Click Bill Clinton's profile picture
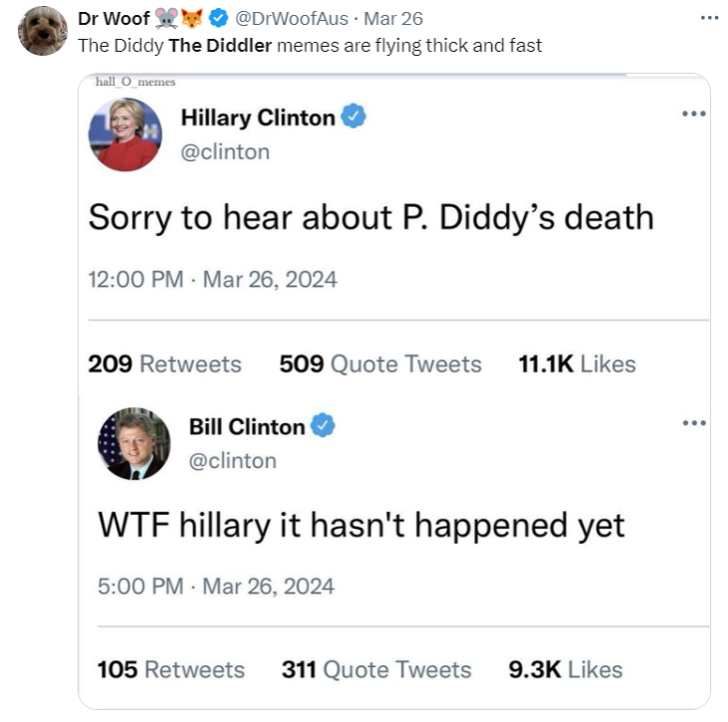This screenshot has width=728, height=722. (x=134, y=443)
